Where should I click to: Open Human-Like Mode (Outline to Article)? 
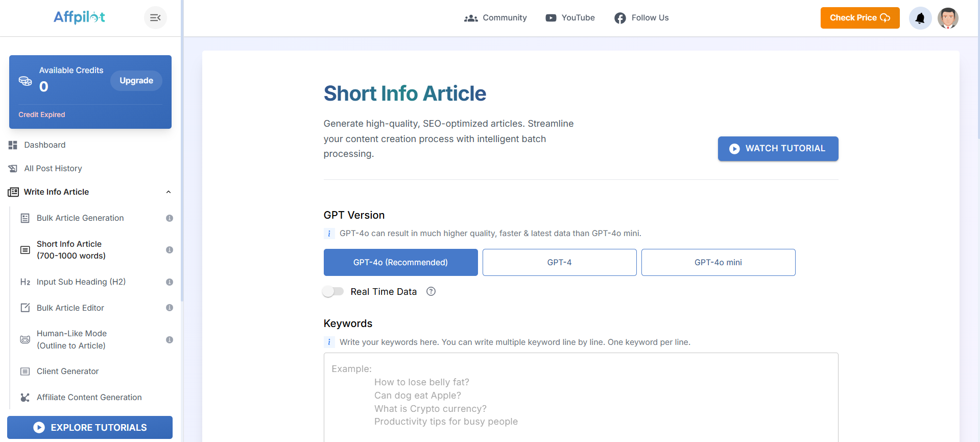click(x=71, y=340)
